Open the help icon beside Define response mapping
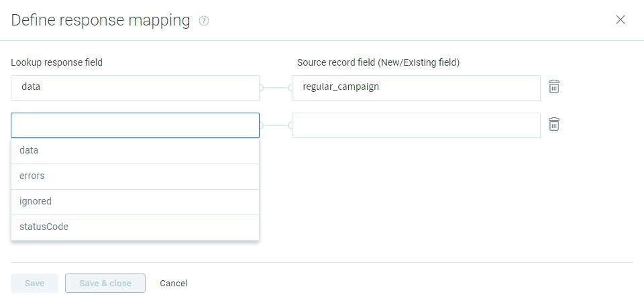The height and width of the screenshot is (305, 644). click(204, 21)
